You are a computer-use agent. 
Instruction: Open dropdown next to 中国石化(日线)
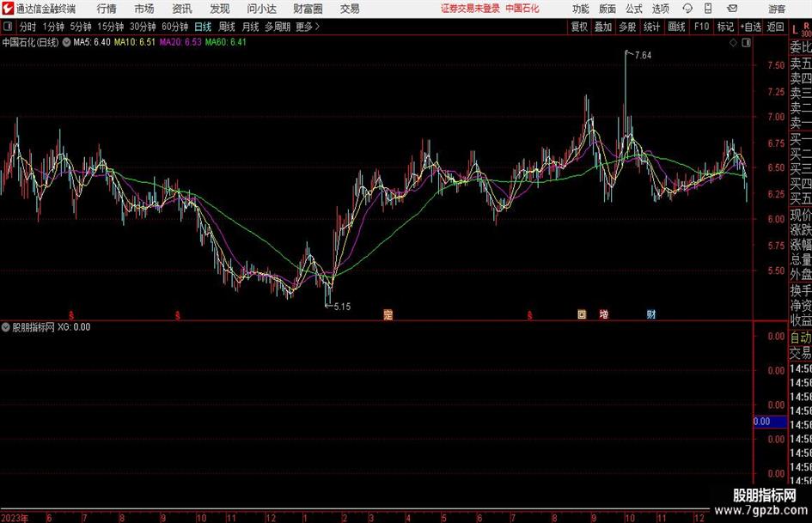(x=66, y=42)
